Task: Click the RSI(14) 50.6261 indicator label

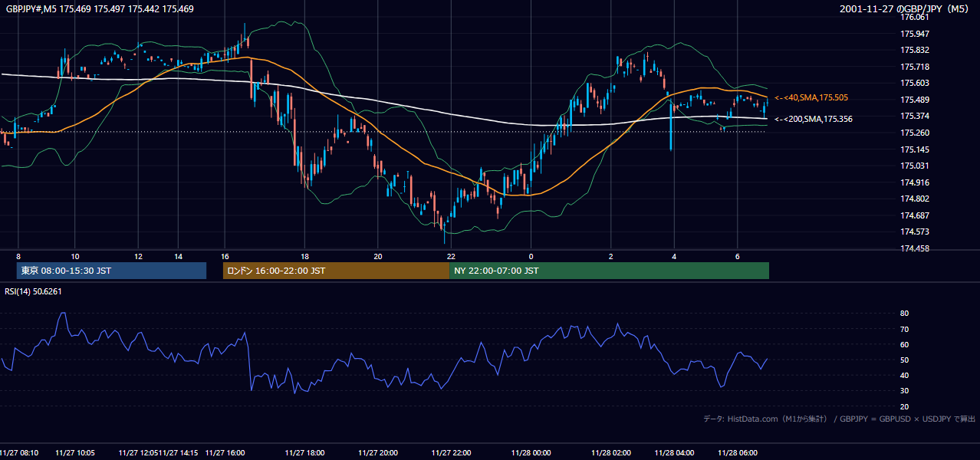Action: click(34, 291)
